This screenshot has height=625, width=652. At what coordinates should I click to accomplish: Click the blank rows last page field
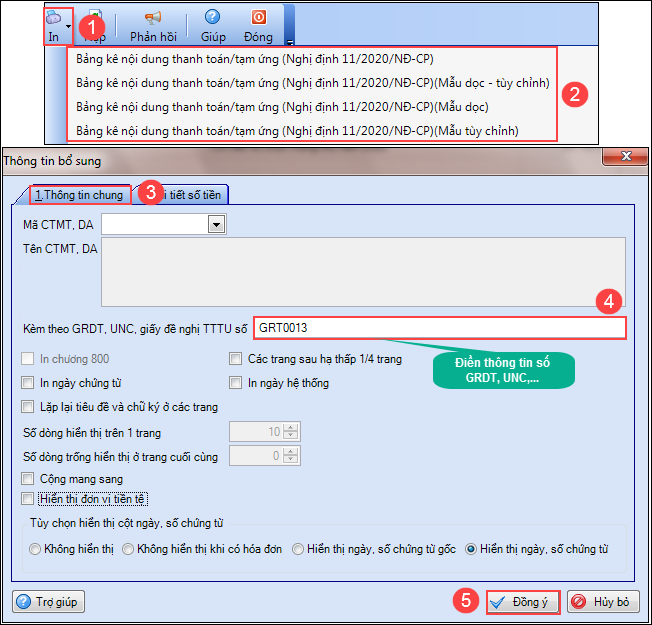[257, 456]
